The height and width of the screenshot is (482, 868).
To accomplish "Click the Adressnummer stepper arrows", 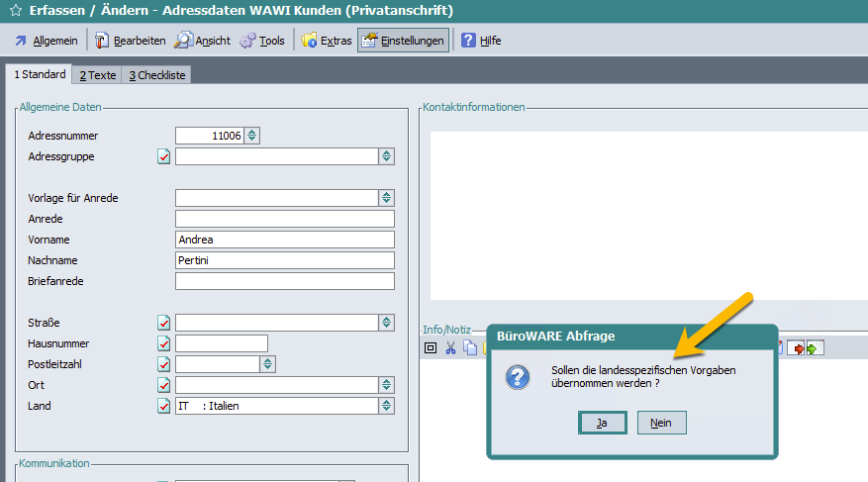I will pos(252,136).
